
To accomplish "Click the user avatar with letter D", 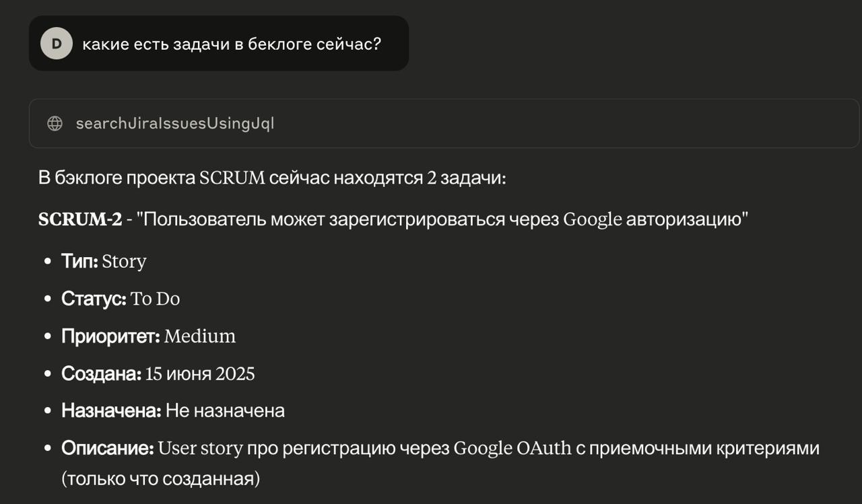I will 56,43.
